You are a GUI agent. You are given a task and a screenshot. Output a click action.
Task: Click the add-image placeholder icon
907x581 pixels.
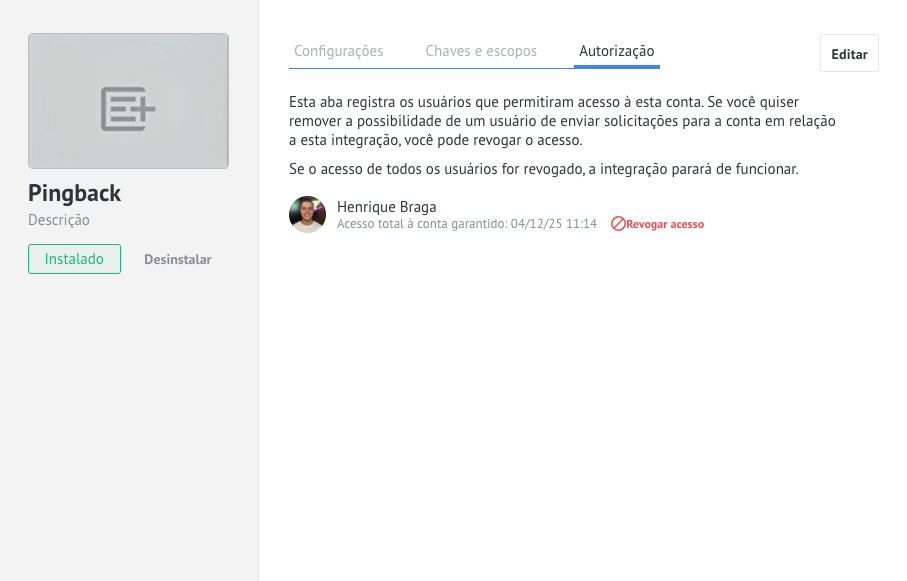[128, 108]
